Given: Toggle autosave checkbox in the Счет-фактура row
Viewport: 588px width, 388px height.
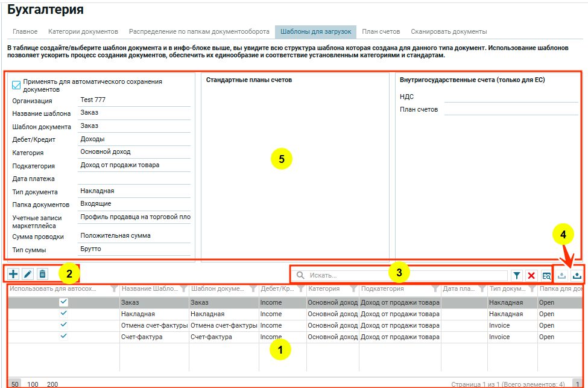Looking at the screenshot, I should [x=63, y=337].
